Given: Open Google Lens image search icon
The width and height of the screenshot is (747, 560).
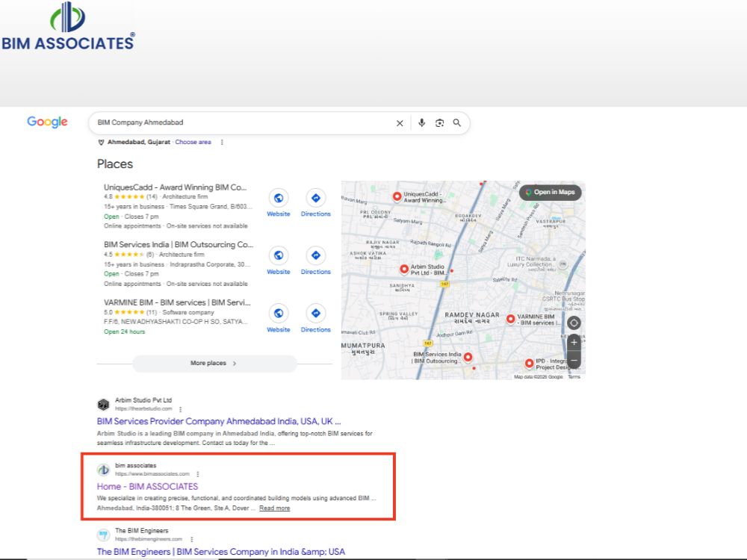Looking at the screenshot, I should [439, 123].
